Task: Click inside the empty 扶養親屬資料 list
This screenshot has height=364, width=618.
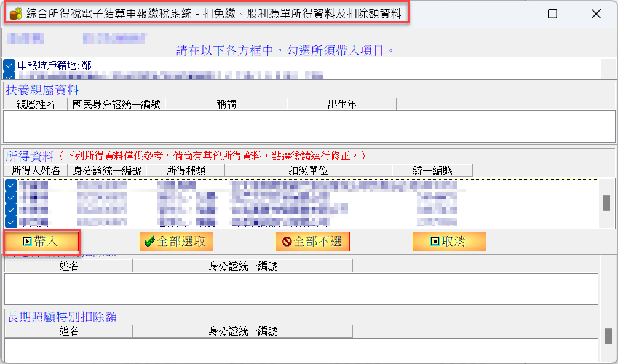Action: [309, 126]
